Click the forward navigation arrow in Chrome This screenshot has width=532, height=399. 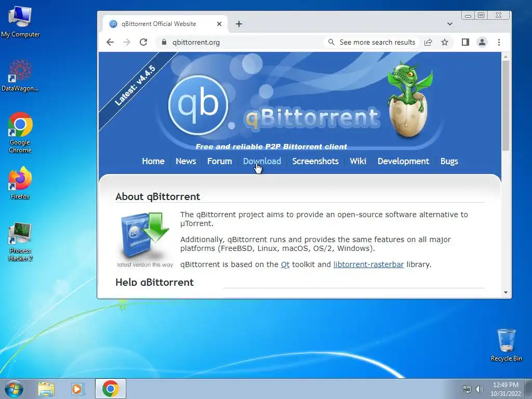pyautogui.click(x=127, y=42)
